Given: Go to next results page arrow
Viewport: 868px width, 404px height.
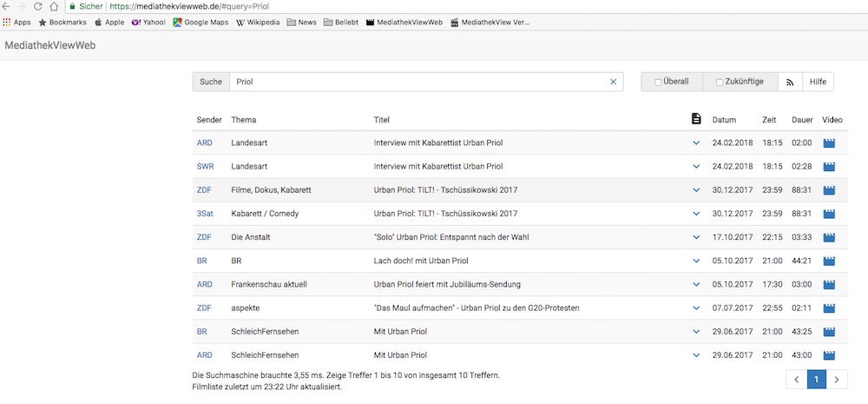Looking at the screenshot, I should pos(837,380).
